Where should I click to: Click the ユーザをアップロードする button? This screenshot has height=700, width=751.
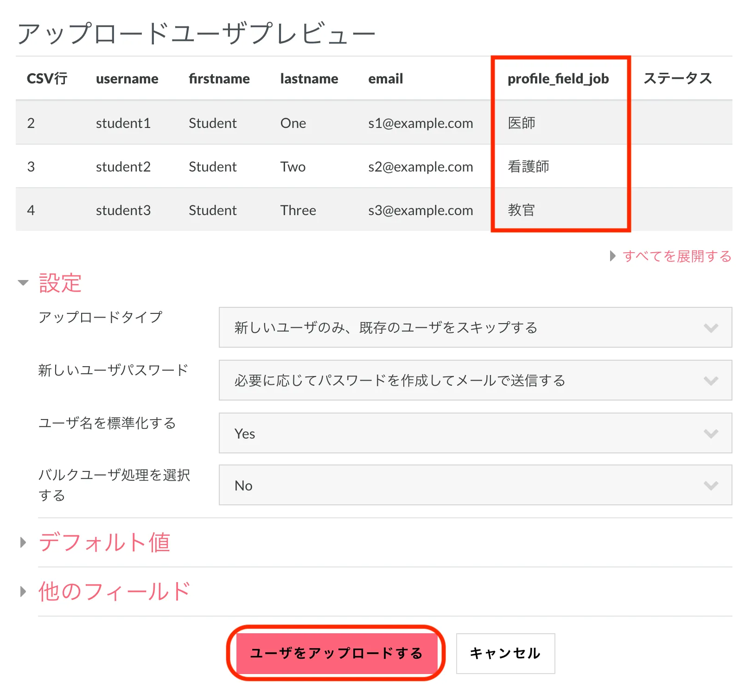click(x=336, y=653)
